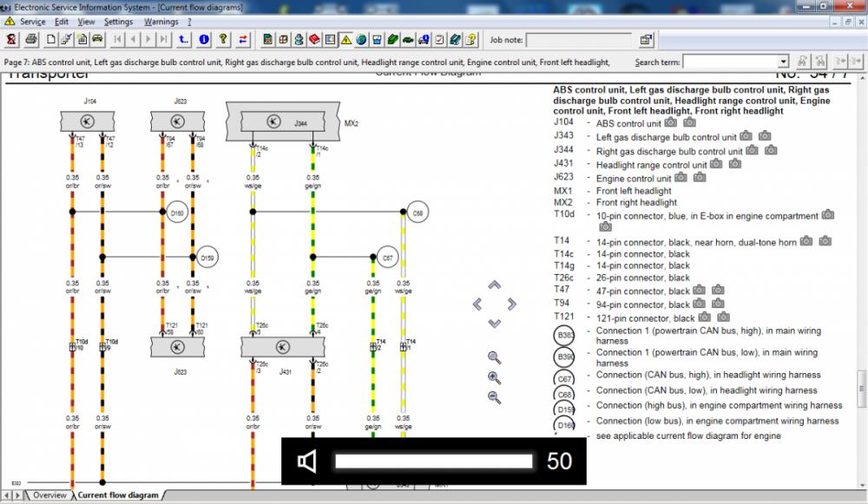Zoom out with the minus magnifier icon
The image size is (868, 504).
[494, 397]
